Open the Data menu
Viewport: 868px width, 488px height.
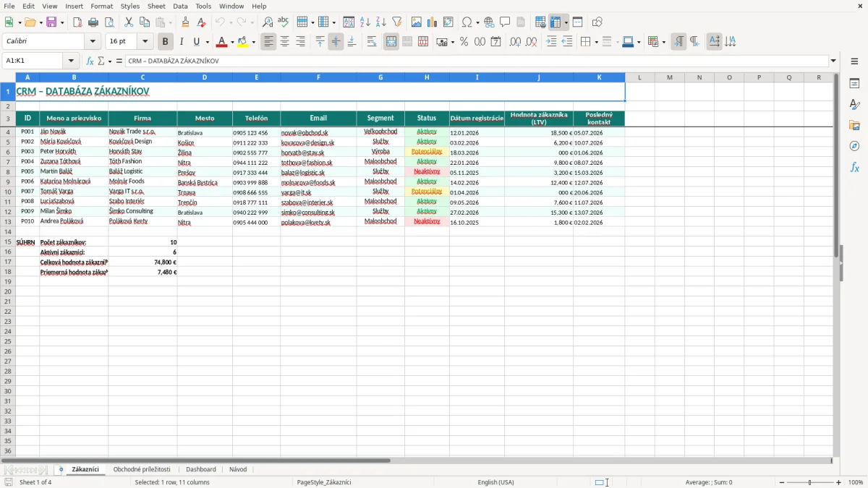coord(180,6)
